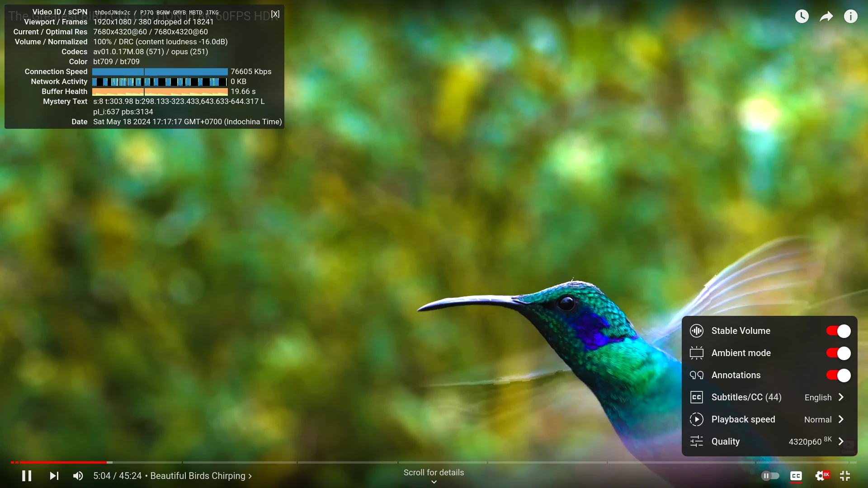Click the Annotations icon
The image size is (868, 488).
[x=697, y=375]
